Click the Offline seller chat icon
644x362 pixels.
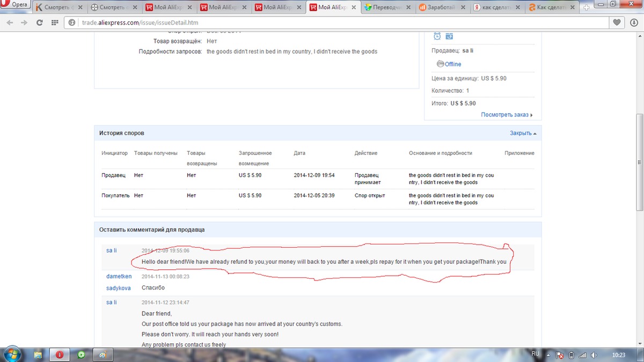tap(440, 64)
